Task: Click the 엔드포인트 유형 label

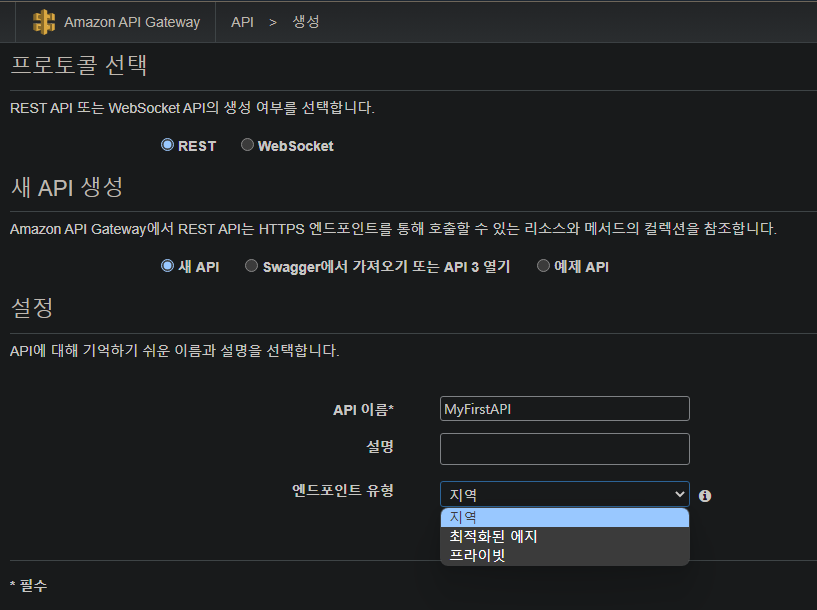Action: point(343,491)
